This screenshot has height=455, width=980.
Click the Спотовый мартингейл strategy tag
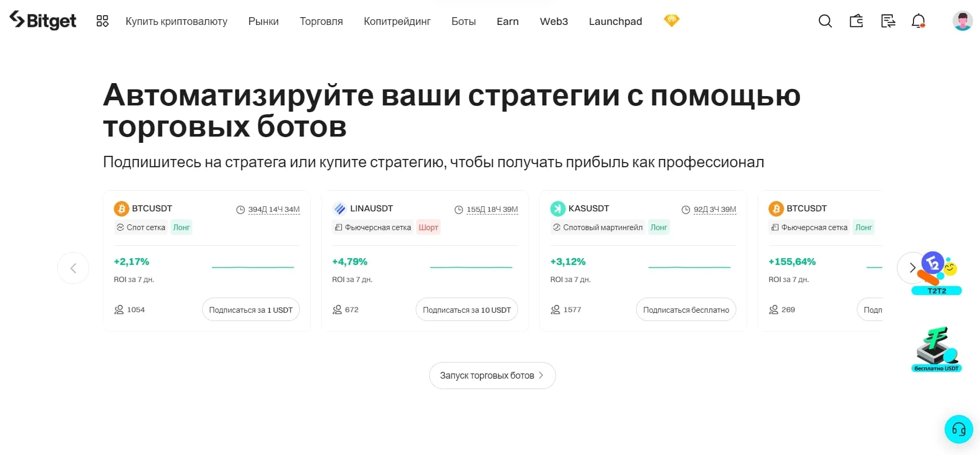(598, 228)
